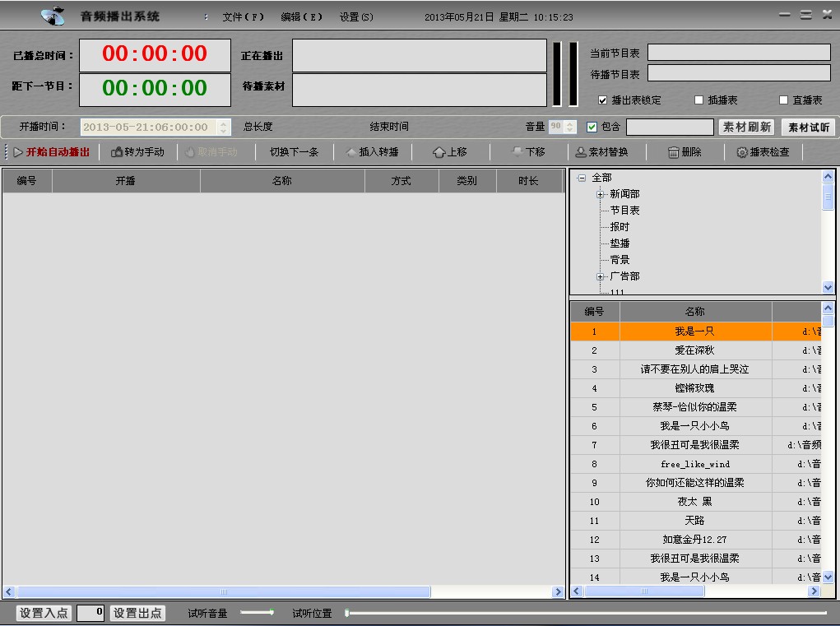Click the 删除 trash icon

click(x=673, y=152)
